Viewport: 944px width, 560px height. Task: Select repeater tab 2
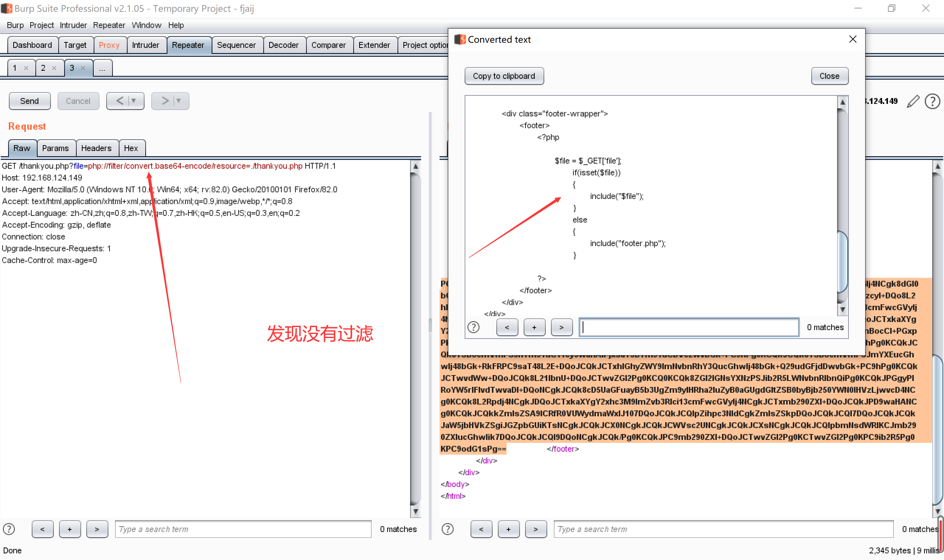point(43,68)
